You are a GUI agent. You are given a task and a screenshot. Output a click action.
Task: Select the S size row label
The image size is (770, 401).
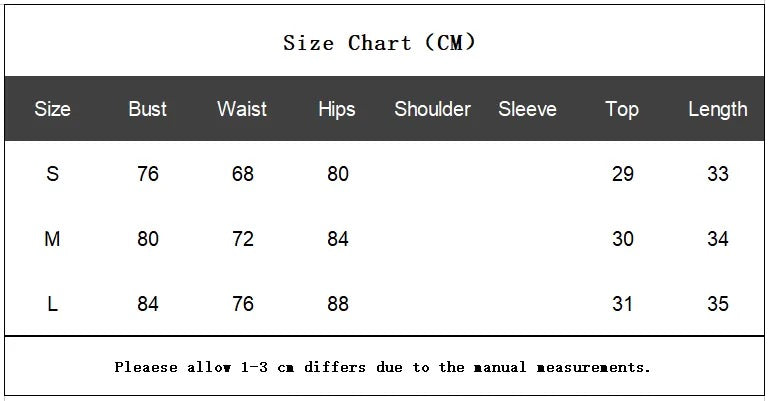[x=52, y=174]
